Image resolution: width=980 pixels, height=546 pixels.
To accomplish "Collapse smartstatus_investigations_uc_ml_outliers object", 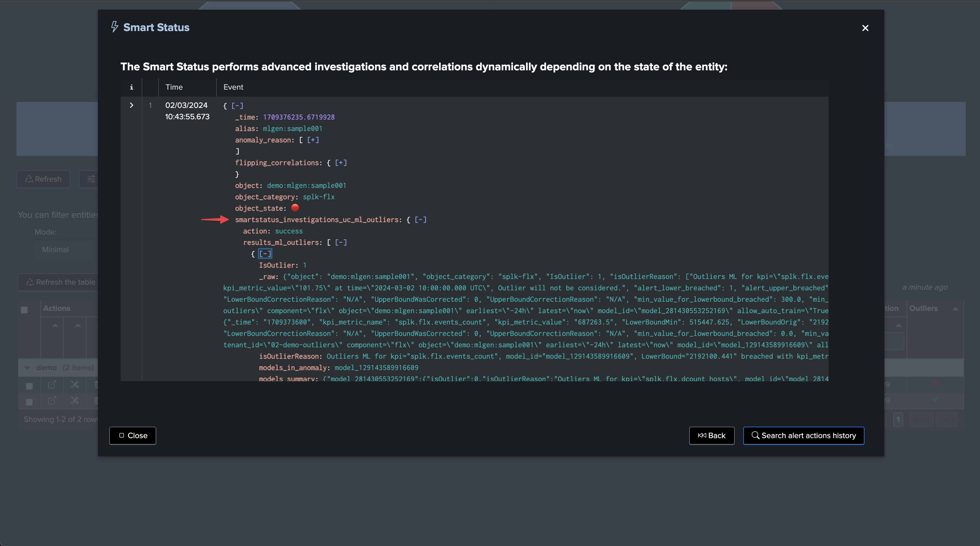I will tap(420, 219).
